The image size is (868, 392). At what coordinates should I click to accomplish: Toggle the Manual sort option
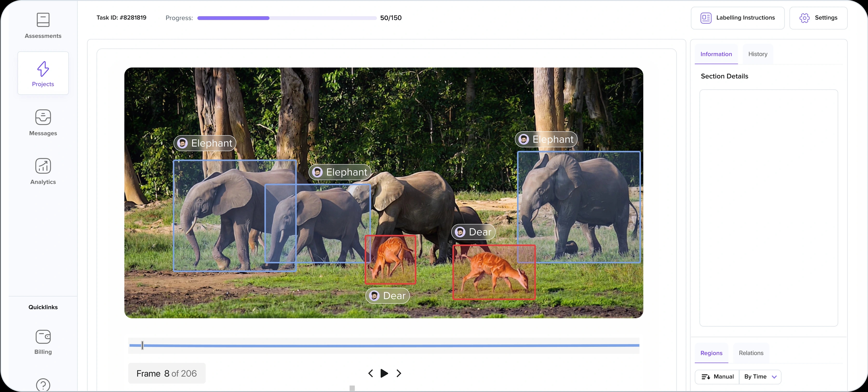[717, 377]
